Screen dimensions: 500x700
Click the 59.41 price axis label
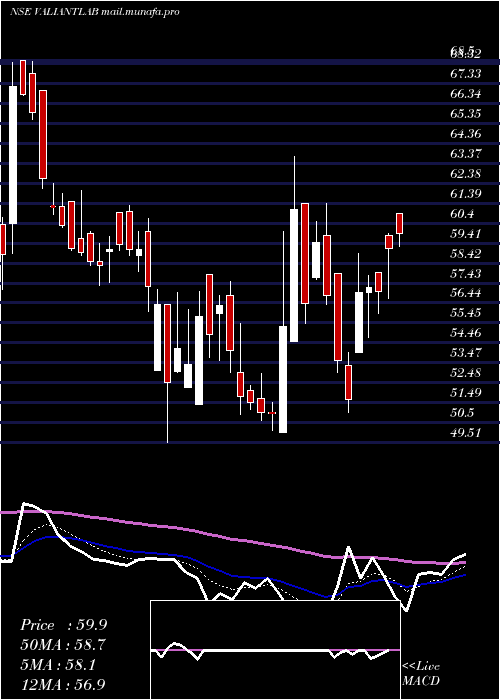click(466, 233)
